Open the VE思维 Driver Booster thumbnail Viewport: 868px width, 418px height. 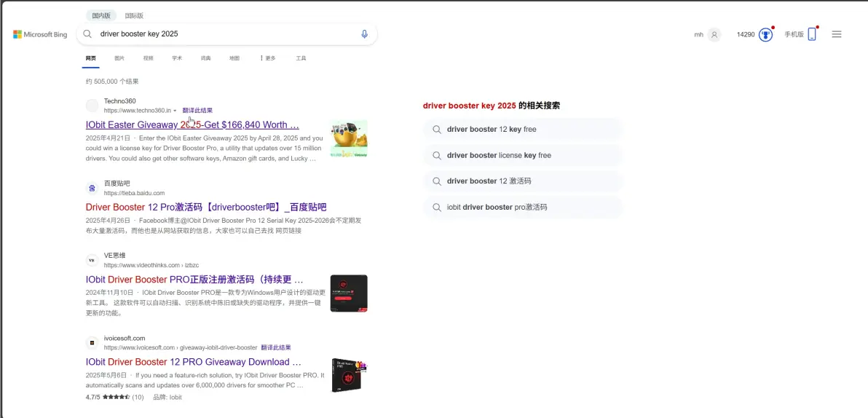(349, 293)
